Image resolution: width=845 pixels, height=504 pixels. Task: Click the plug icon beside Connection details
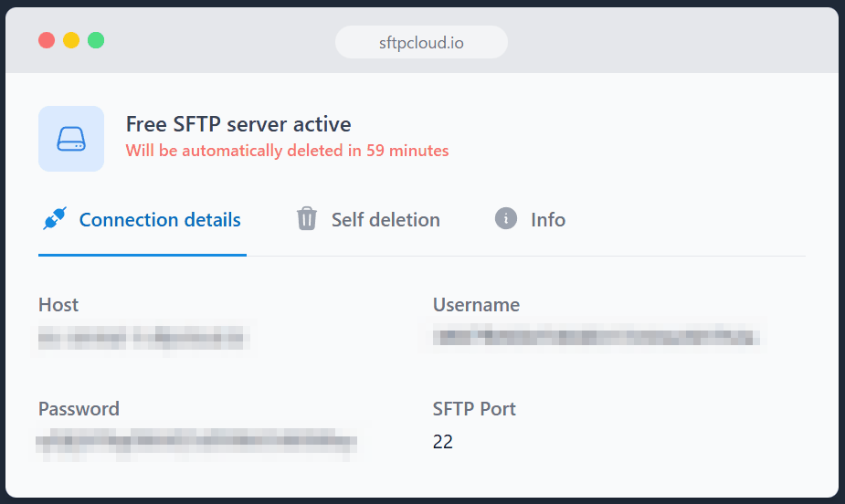[55, 219]
